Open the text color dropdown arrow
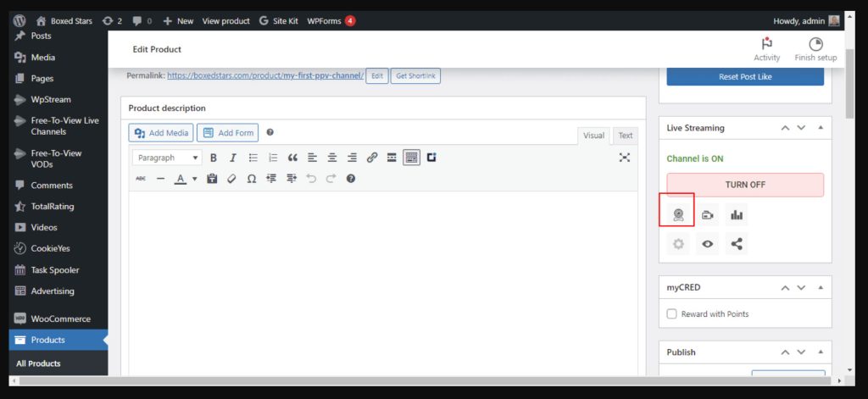This screenshot has height=399, width=868. click(x=194, y=179)
